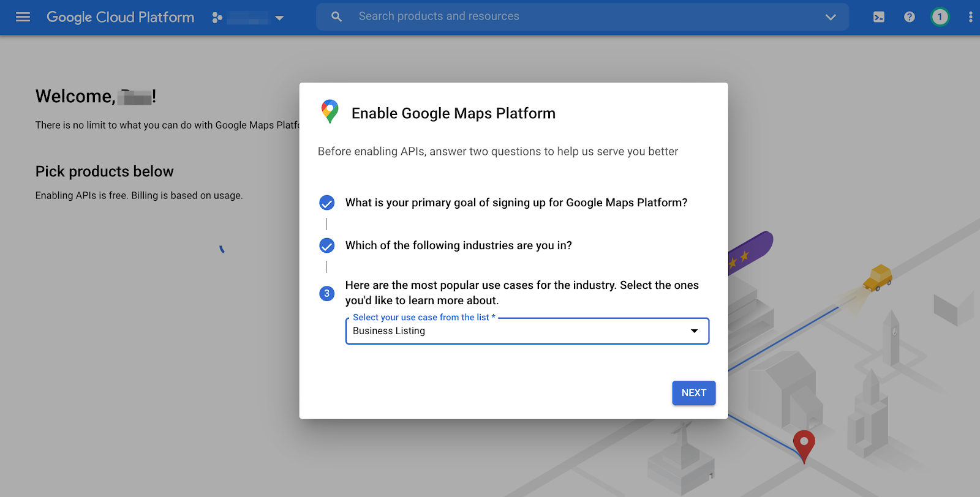
Task: Expand the search bar chevron
Action: click(831, 17)
